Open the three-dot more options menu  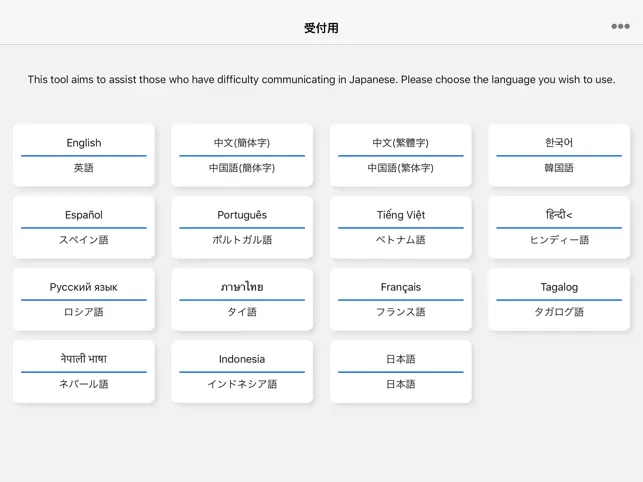tap(620, 26)
